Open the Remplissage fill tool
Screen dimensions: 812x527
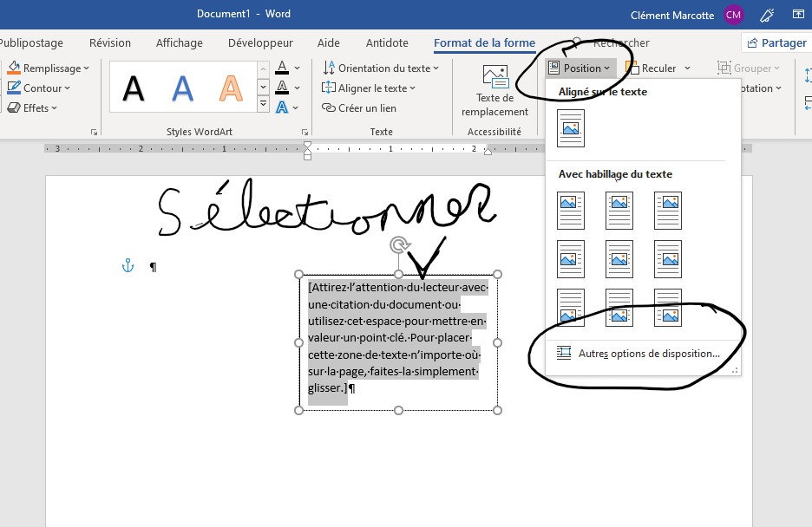[49, 68]
